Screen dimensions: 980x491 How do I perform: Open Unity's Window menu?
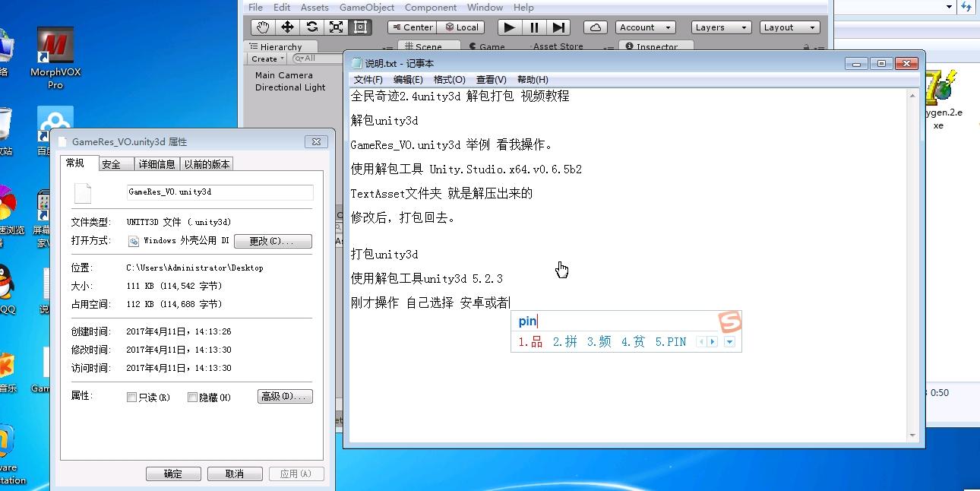tap(485, 7)
